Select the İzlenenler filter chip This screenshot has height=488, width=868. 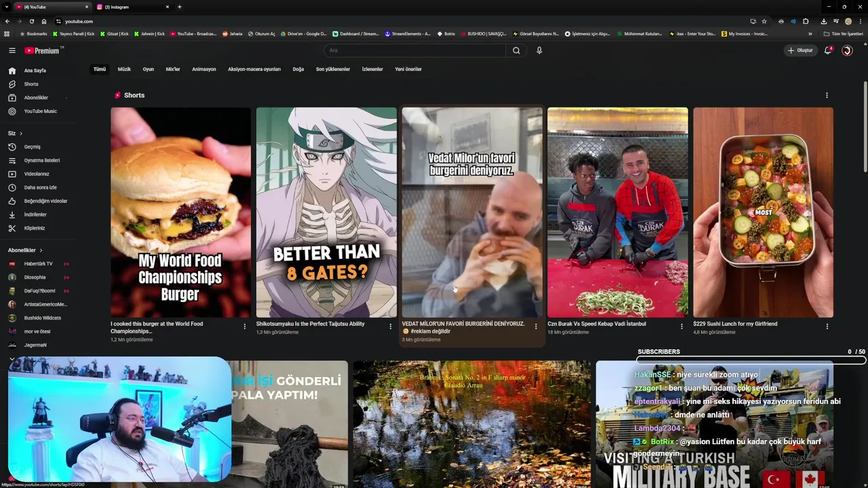372,69
